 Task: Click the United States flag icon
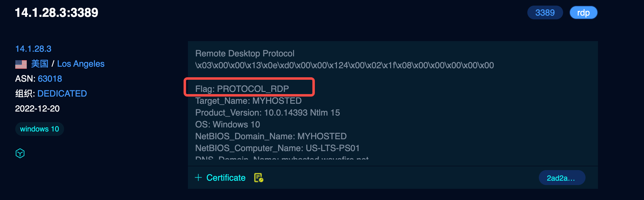click(x=21, y=64)
